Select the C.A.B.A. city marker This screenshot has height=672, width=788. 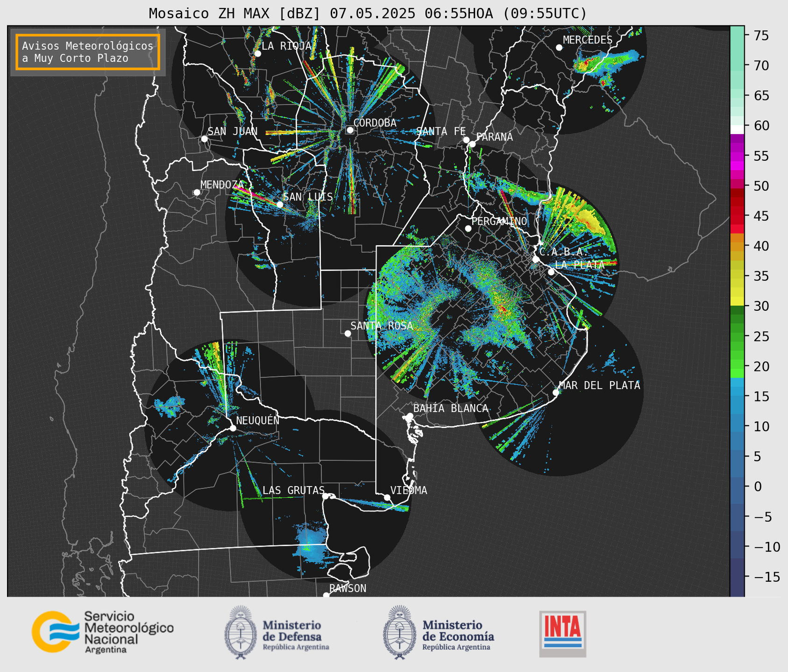pos(536,259)
